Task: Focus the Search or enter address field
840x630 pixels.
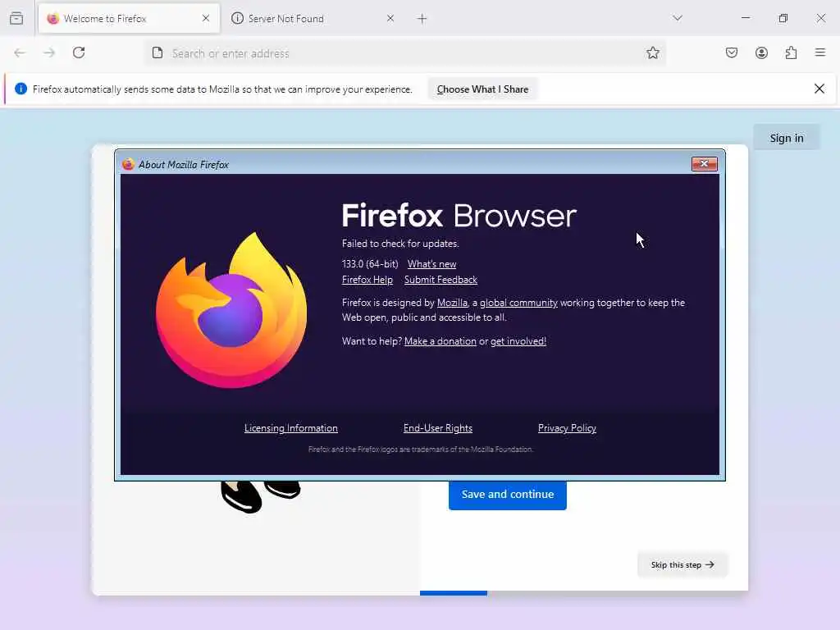Action: 404,53
